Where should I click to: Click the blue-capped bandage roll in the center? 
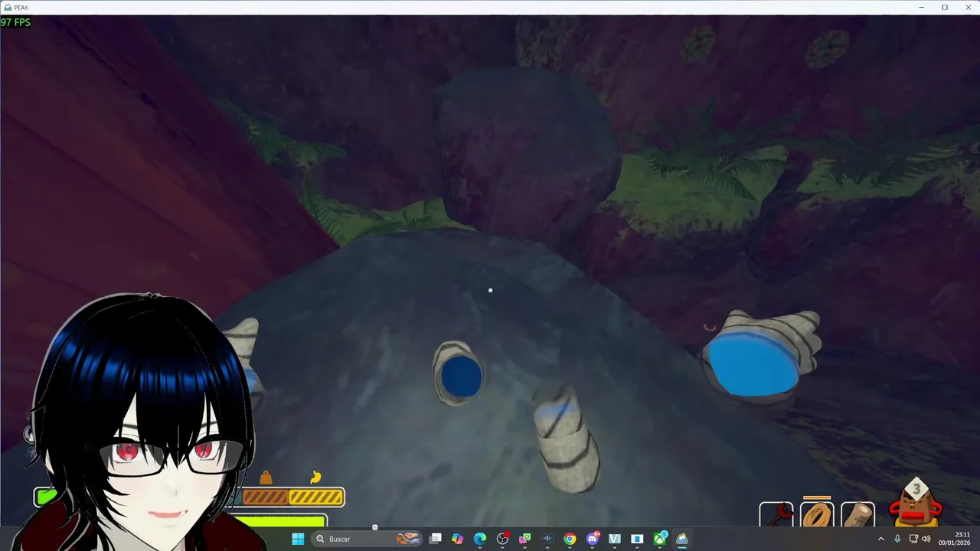[459, 373]
